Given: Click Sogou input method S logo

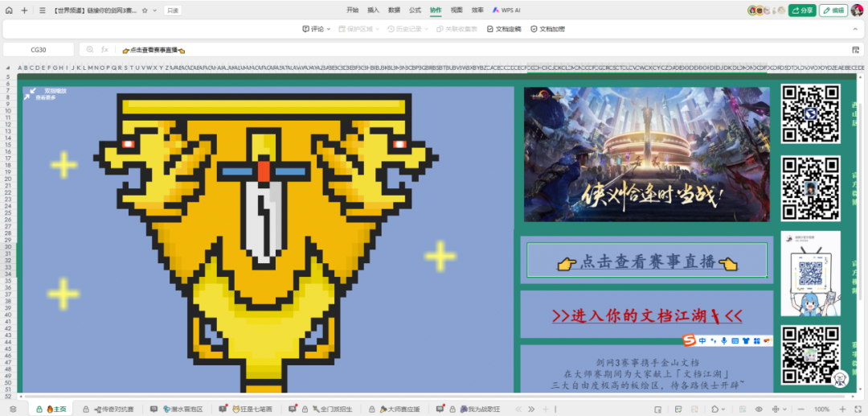Looking at the screenshot, I should (688, 340).
